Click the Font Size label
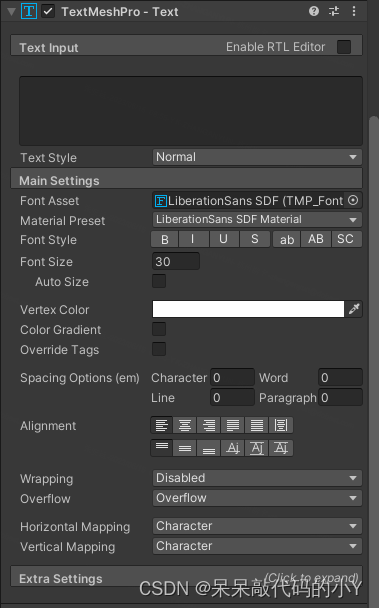379x608 pixels. click(46, 262)
